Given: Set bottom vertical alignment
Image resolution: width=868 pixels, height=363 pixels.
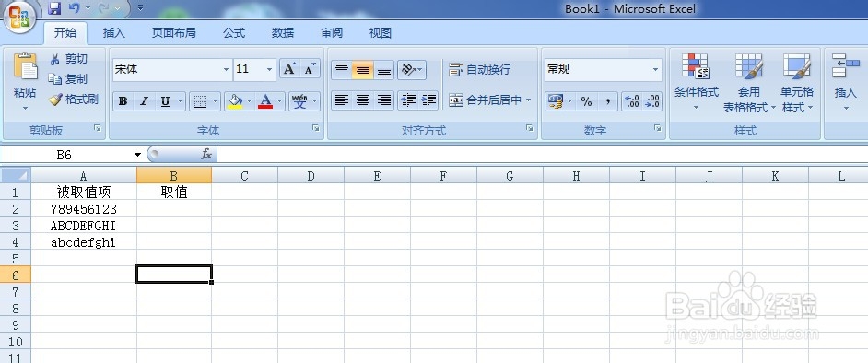Looking at the screenshot, I should (x=383, y=70).
